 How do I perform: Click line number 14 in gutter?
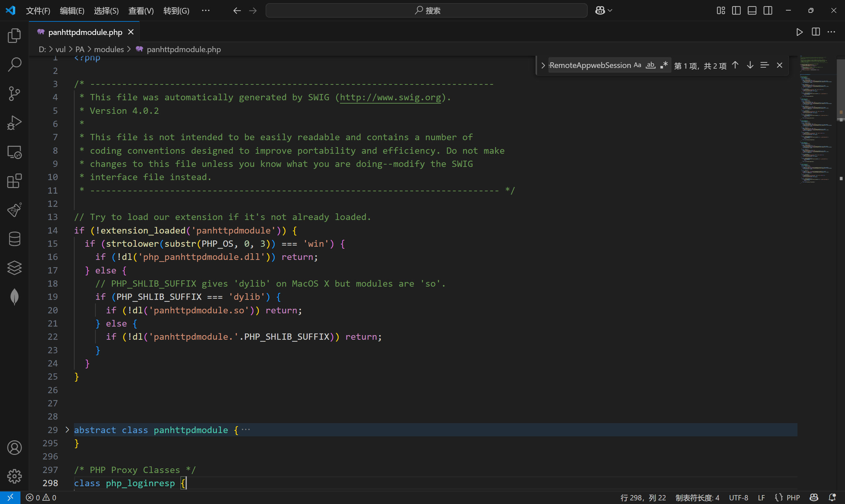53,231
